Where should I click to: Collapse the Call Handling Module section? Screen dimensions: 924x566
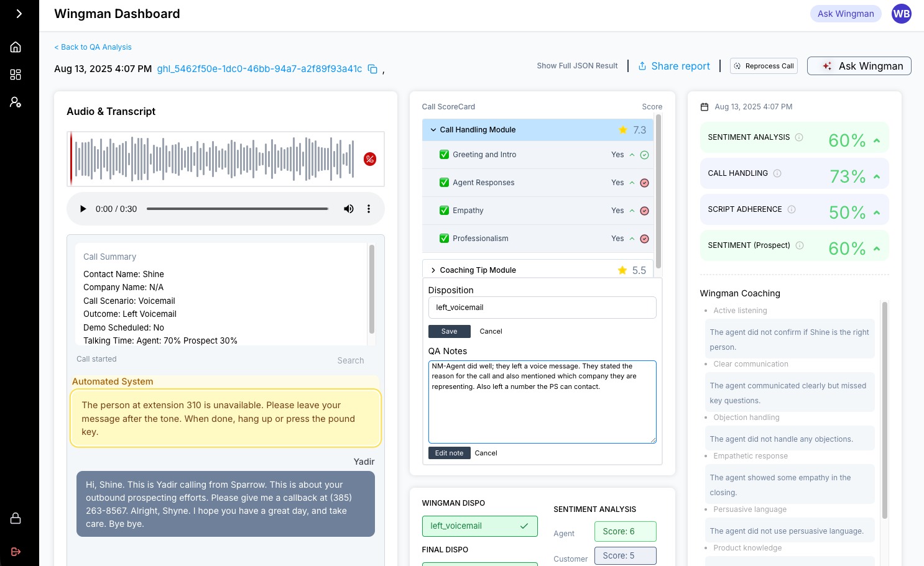433,130
